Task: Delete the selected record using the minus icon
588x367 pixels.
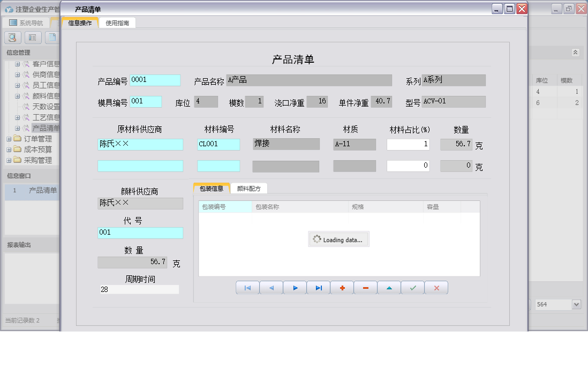Action: [x=365, y=288]
